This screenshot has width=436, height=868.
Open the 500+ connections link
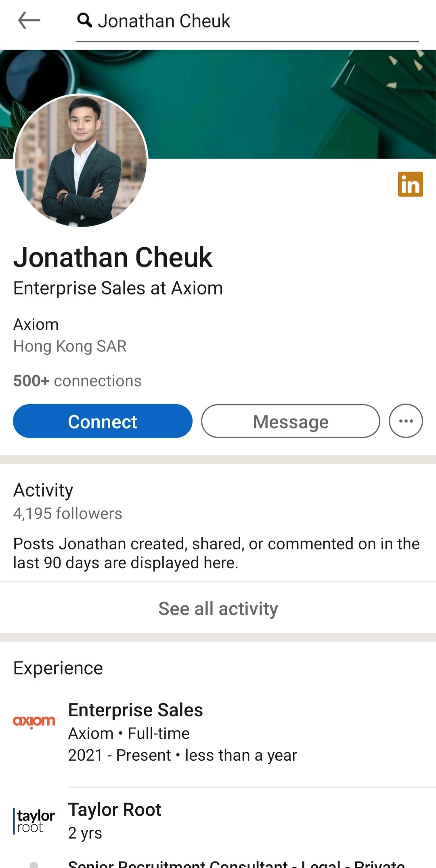pyautogui.click(x=78, y=381)
